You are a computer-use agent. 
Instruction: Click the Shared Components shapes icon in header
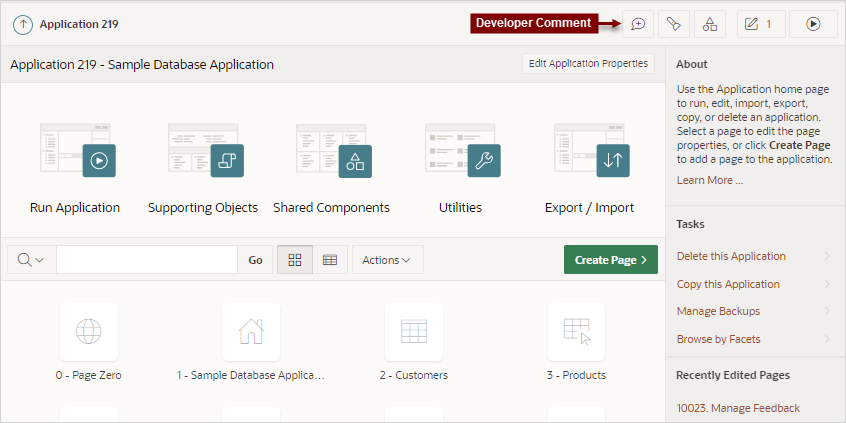(x=710, y=24)
